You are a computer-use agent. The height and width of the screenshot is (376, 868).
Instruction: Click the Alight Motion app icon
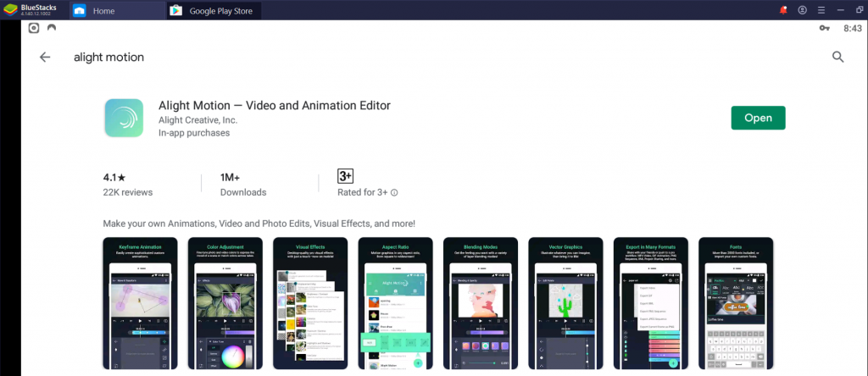[124, 118]
